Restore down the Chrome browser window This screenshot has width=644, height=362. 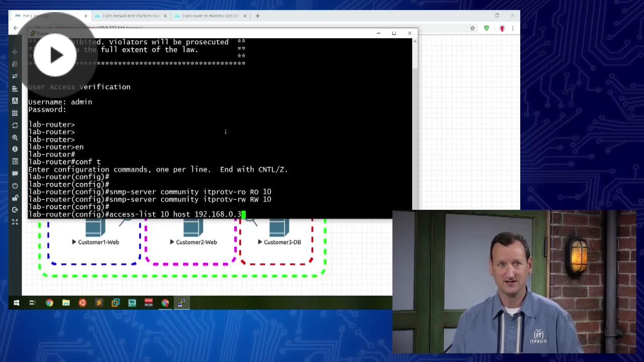pos(497,16)
